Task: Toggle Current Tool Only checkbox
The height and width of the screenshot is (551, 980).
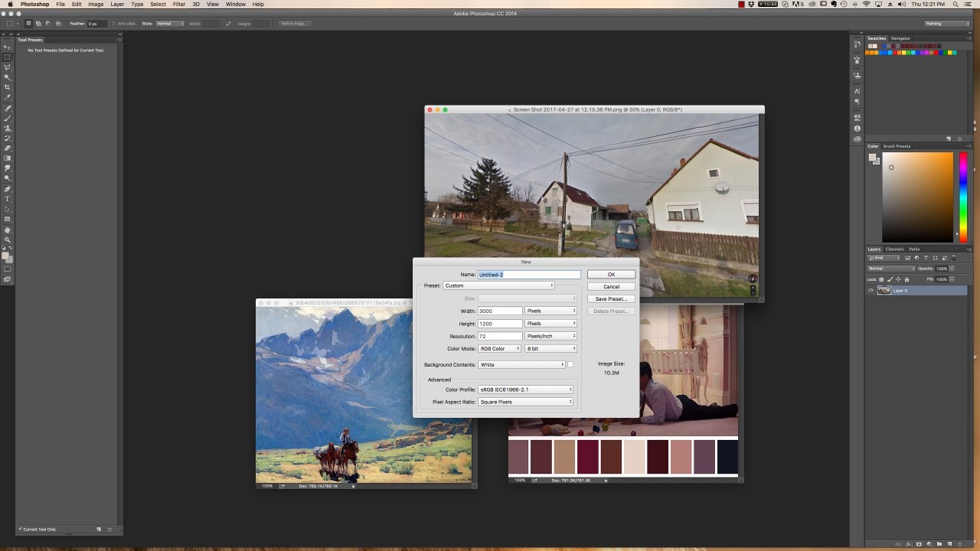Action: (21, 530)
